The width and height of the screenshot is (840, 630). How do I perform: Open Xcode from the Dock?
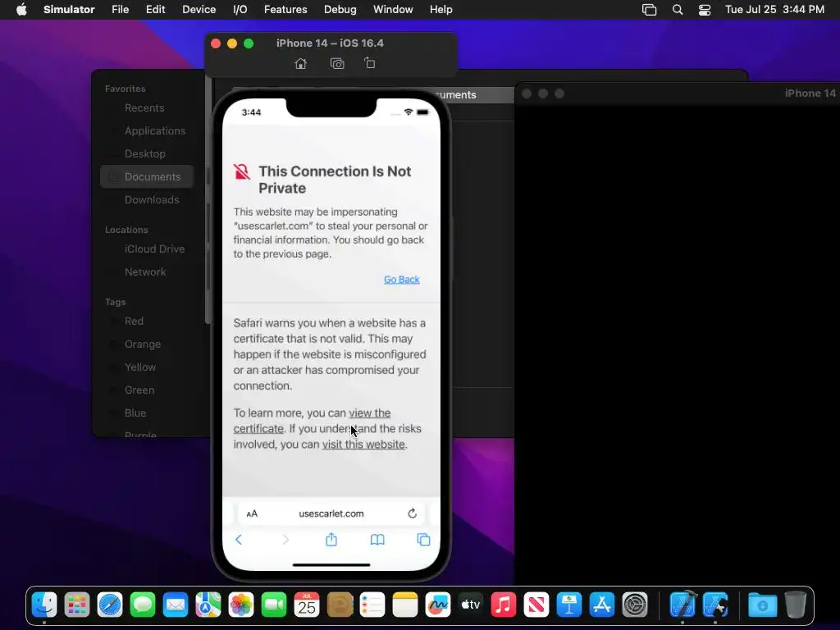(x=682, y=605)
